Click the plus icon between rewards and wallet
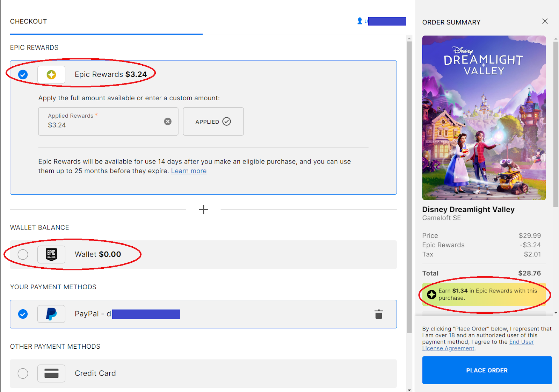 coord(203,210)
